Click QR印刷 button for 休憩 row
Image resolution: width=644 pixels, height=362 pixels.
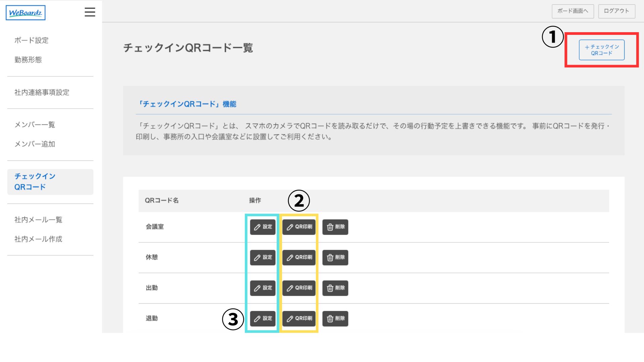coord(299,257)
